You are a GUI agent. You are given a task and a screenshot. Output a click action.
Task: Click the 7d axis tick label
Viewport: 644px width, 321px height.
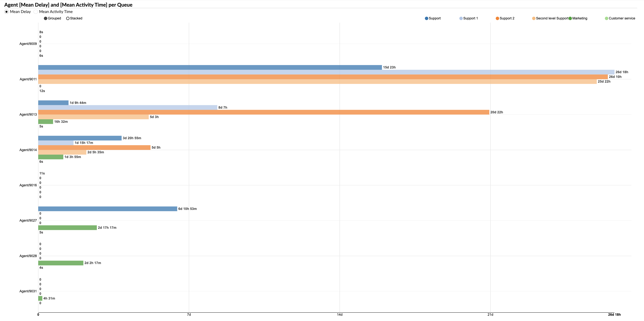point(189,315)
